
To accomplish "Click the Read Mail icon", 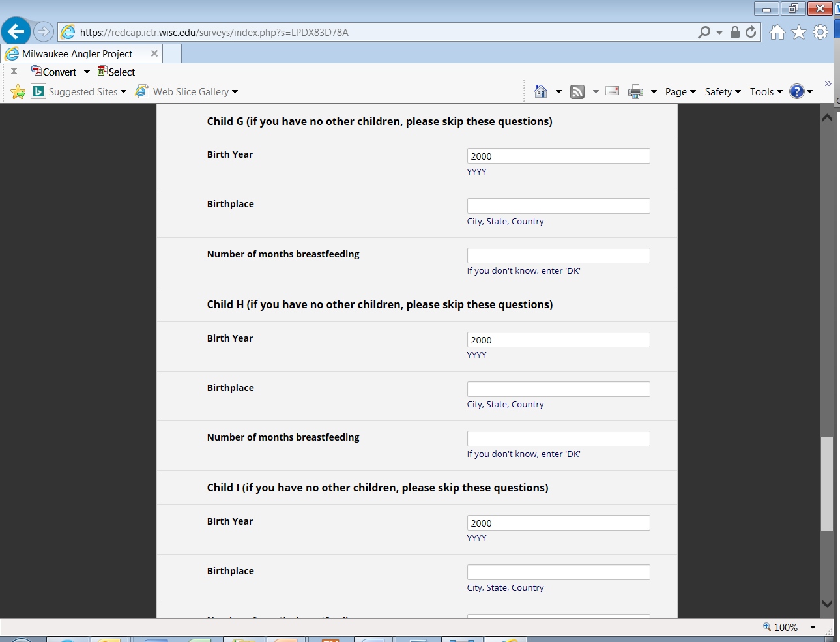I will click(x=612, y=91).
